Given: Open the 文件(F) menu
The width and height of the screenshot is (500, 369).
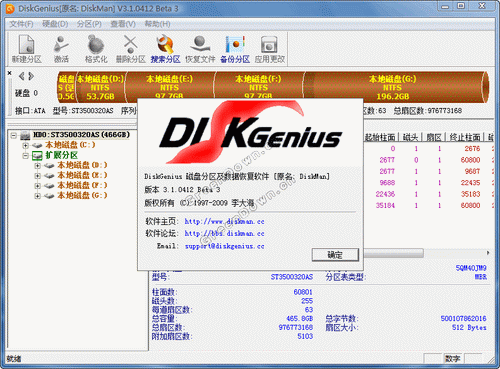Looking at the screenshot, I should point(21,24).
